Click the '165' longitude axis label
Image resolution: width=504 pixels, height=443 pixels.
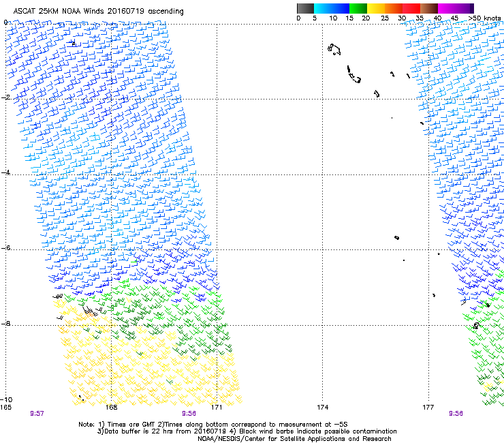[x=5, y=408]
